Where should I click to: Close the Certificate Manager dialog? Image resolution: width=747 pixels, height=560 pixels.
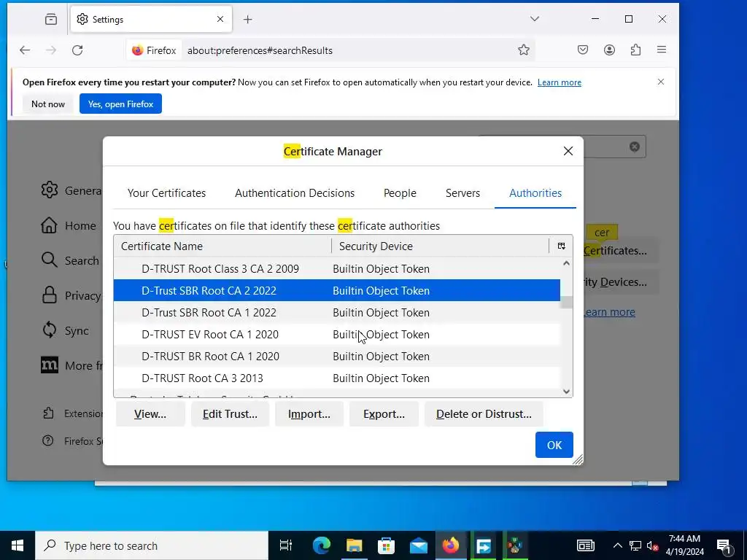568,151
